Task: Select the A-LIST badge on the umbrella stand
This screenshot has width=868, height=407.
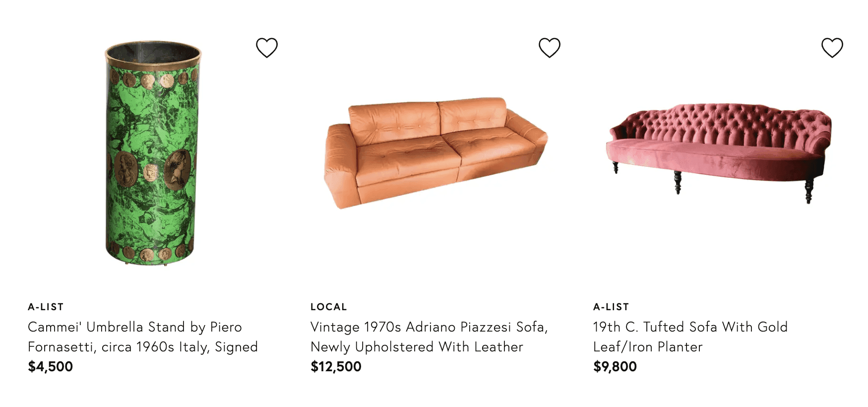Action: [x=45, y=307]
